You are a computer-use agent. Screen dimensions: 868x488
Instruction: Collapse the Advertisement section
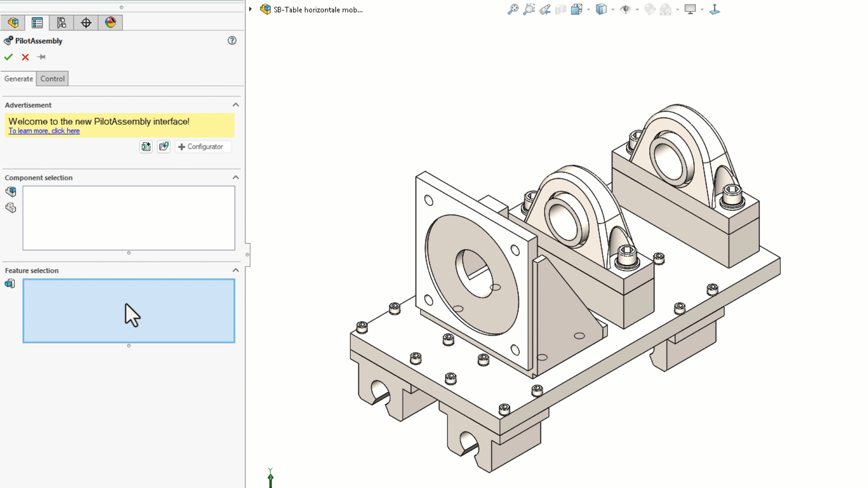(x=236, y=105)
